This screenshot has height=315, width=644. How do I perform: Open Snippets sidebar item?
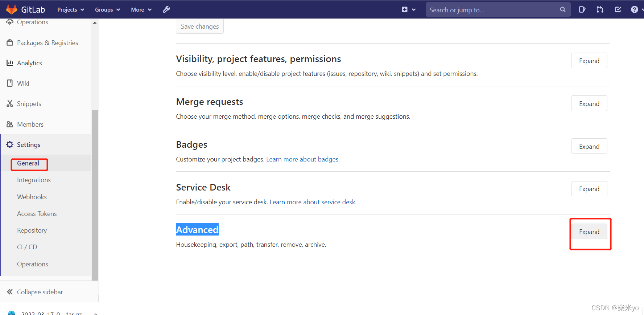(x=29, y=104)
